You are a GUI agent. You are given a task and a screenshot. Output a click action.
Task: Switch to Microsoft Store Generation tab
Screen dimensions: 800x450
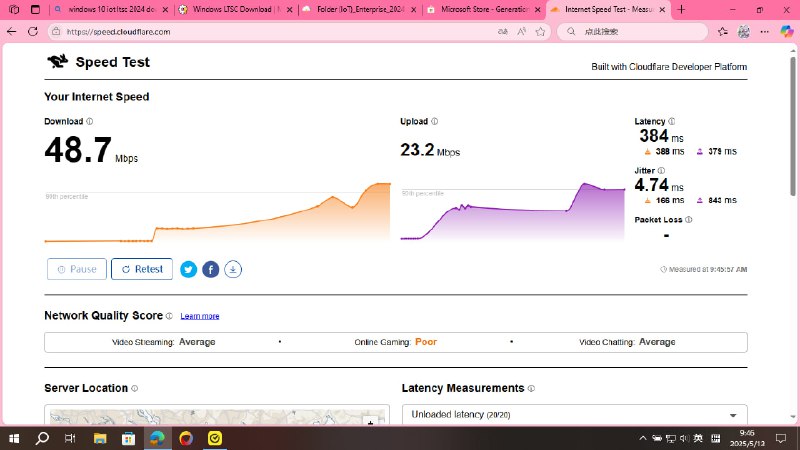tap(484, 10)
